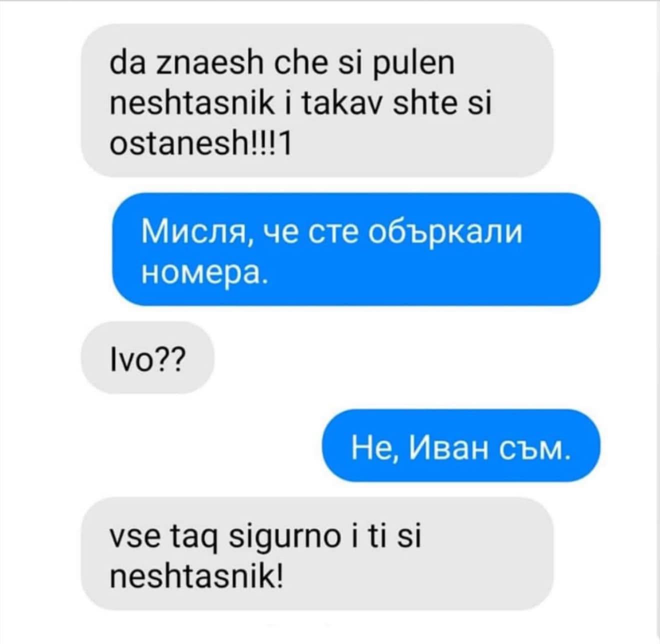Tap the first gray message starting 'da znaesh'
The height and width of the screenshot is (644, 660).
[x=317, y=100]
